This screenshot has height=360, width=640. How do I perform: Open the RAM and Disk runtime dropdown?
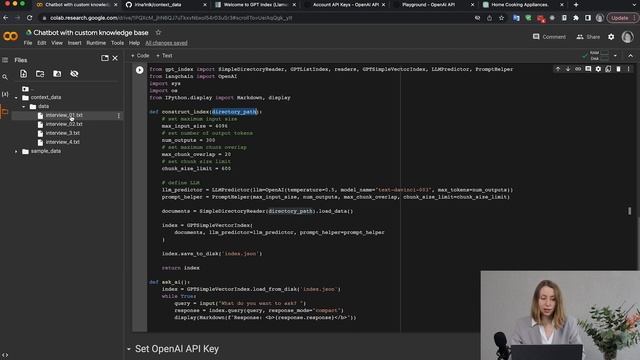[615, 56]
